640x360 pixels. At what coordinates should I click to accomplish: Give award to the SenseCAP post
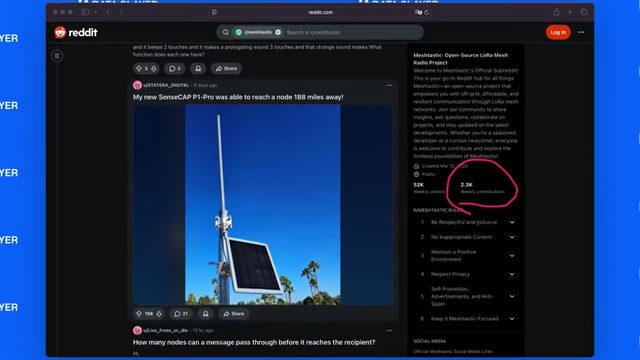206,314
